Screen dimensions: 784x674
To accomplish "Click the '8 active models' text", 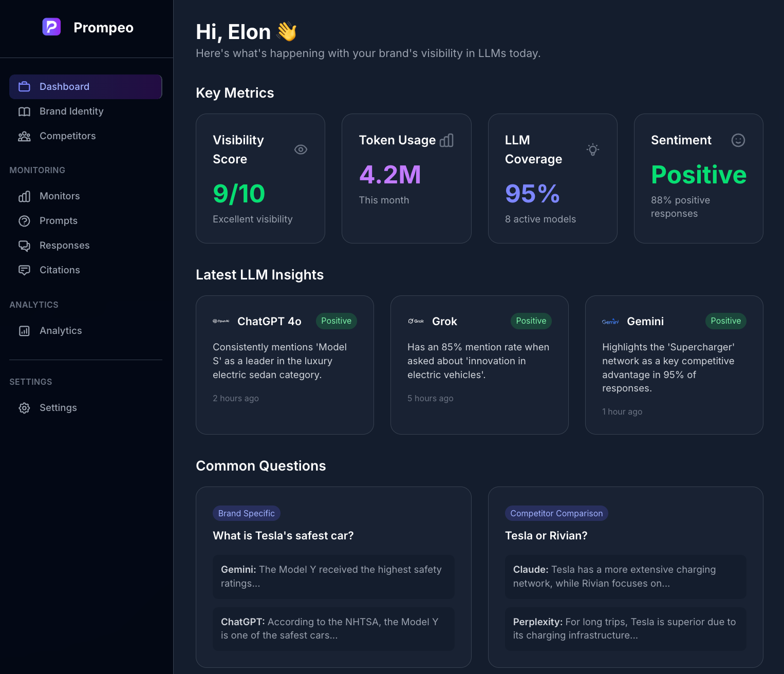I will click(540, 219).
